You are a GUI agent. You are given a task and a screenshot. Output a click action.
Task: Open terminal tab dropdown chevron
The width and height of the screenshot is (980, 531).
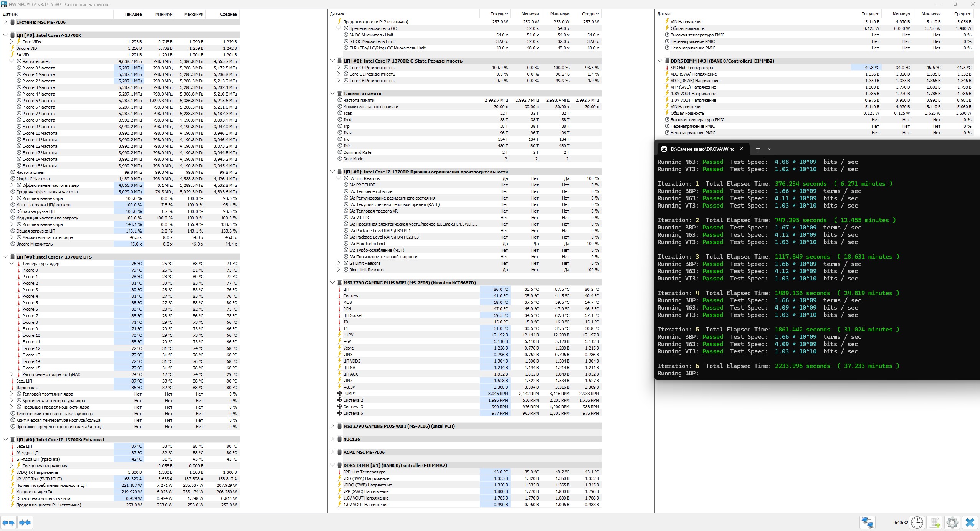[x=769, y=149]
